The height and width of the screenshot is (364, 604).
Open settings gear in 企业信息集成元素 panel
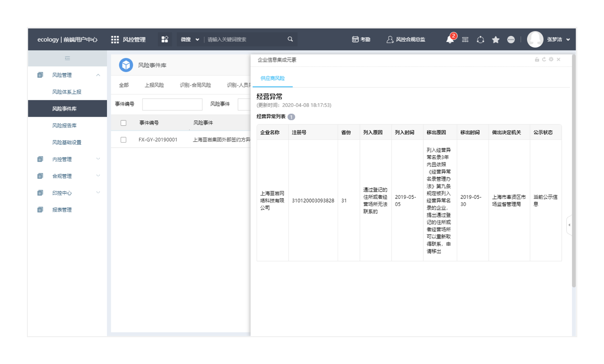tap(551, 60)
